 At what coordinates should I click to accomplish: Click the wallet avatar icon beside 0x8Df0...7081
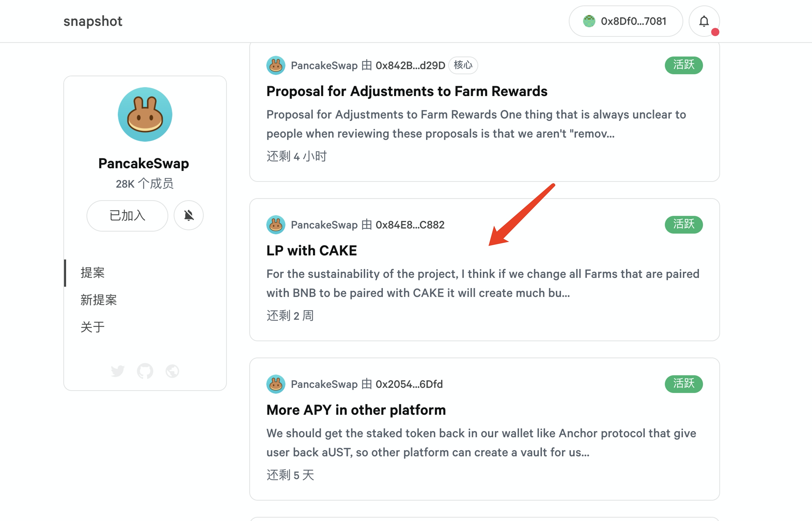[589, 21]
